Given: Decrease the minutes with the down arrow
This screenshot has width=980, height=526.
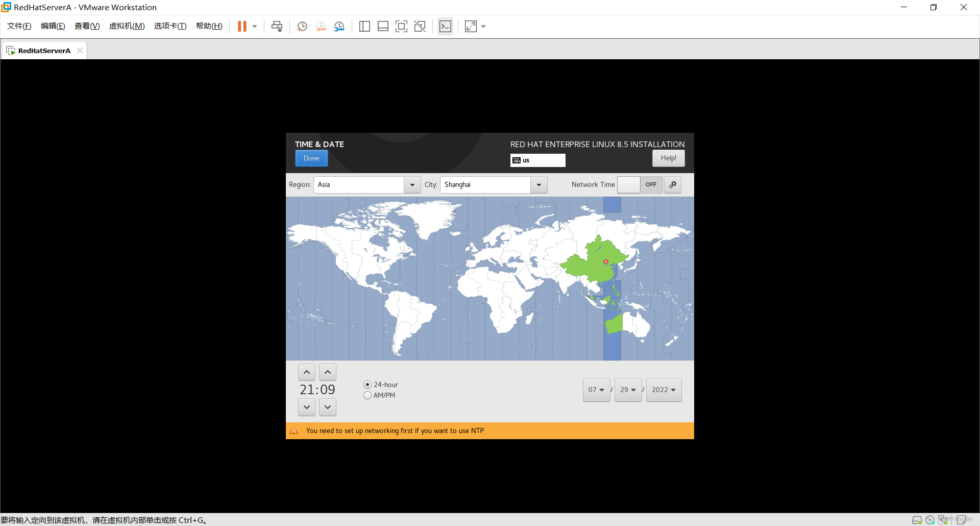Looking at the screenshot, I should (328, 407).
